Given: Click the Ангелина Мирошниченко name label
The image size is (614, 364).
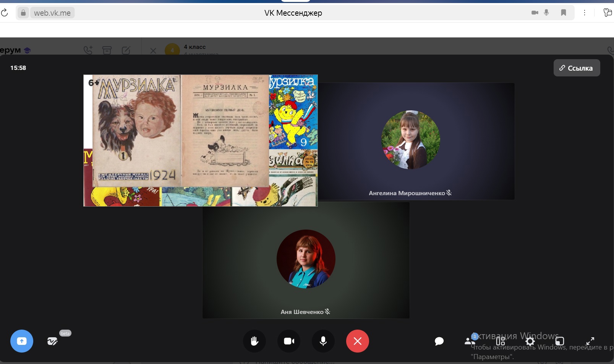Looking at the screenshot, I should point(407,193).
